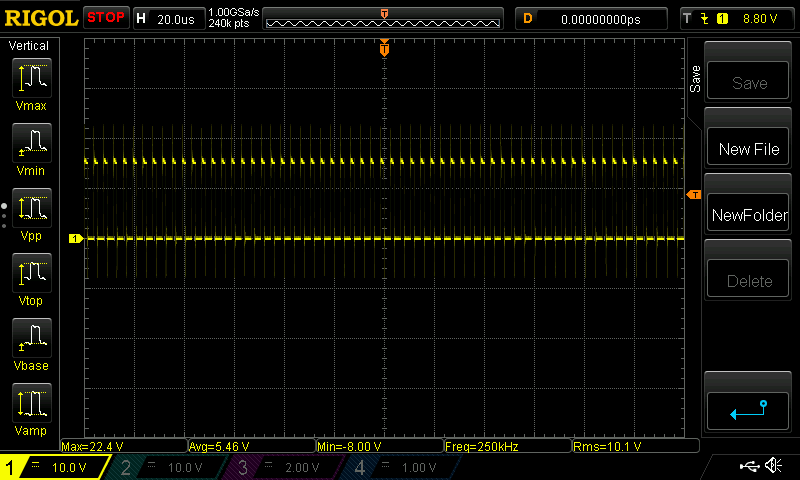Image resolution: width=800 pixels, height=480 pixels.
Task: Click the trigger level 8.80 V readout
Action: coord(760,19)
